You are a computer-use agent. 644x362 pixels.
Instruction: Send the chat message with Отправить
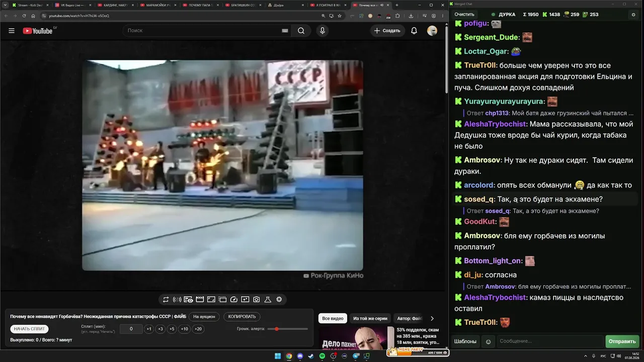pos(622,341)
